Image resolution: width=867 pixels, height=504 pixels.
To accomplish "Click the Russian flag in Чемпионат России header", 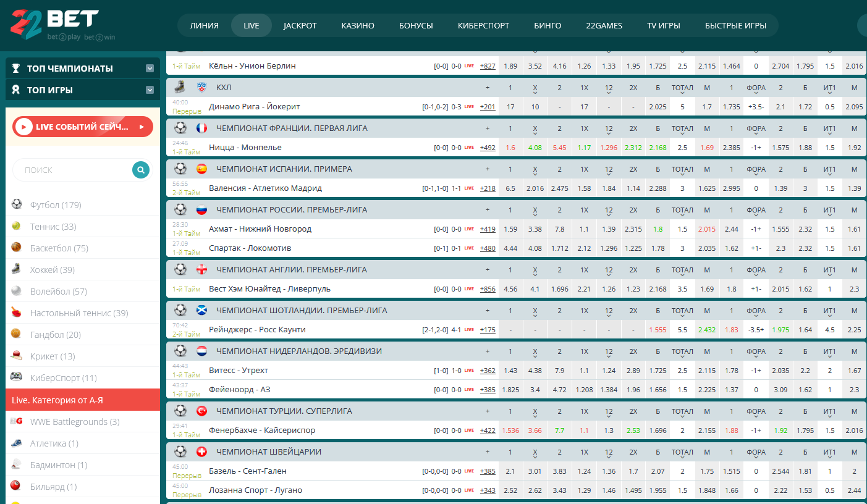I will [x=201, y=210].
